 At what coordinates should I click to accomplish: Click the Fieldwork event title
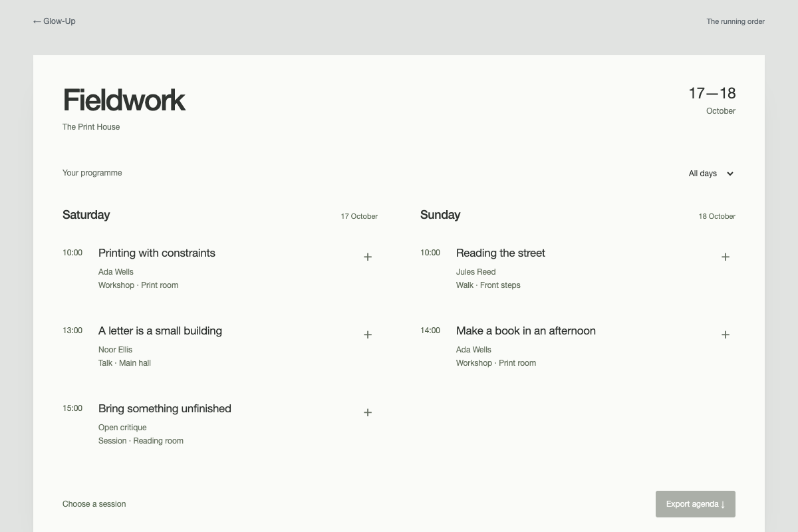[x=124, y=100]
